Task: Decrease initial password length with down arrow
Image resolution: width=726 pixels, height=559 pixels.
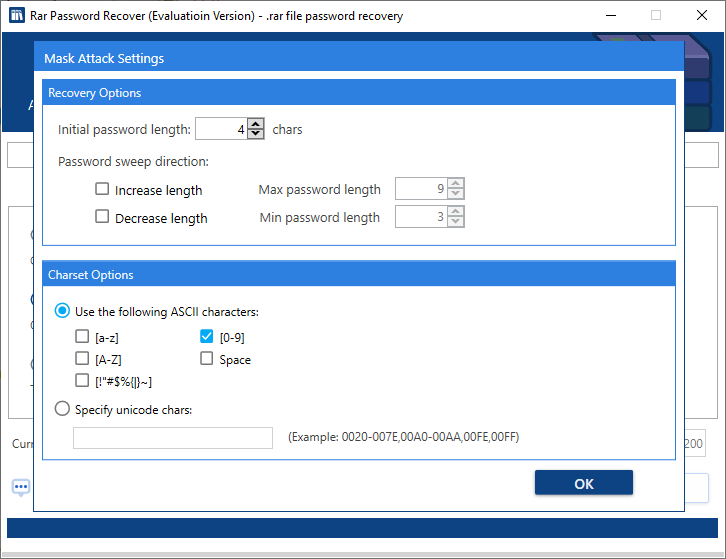Action: click(x=256, y=133)
